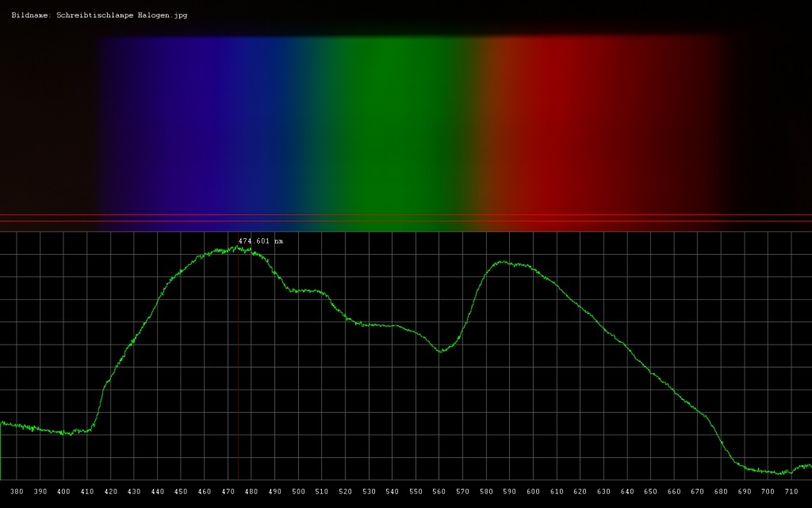Click the "690" wavelength axis label
The width and height of the screenshot is (812, 508).
point(744,491)
